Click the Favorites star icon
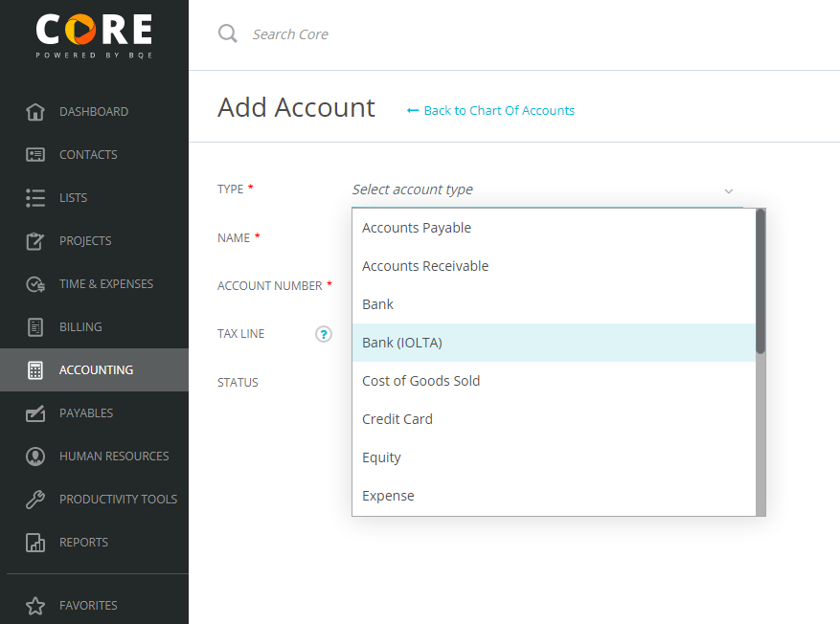Image resolution: width=840 pixels, height=624 pixels. click(x=35, y=606)
